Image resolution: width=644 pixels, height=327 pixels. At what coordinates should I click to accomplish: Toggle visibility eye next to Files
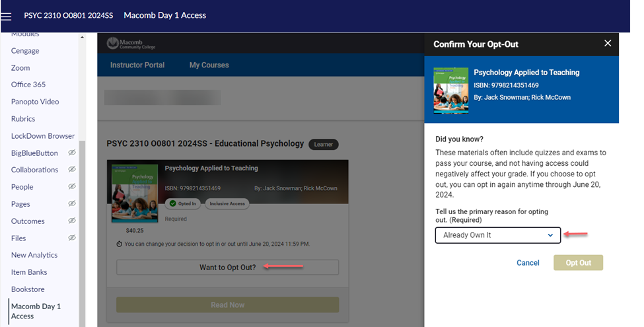[72, 238]
